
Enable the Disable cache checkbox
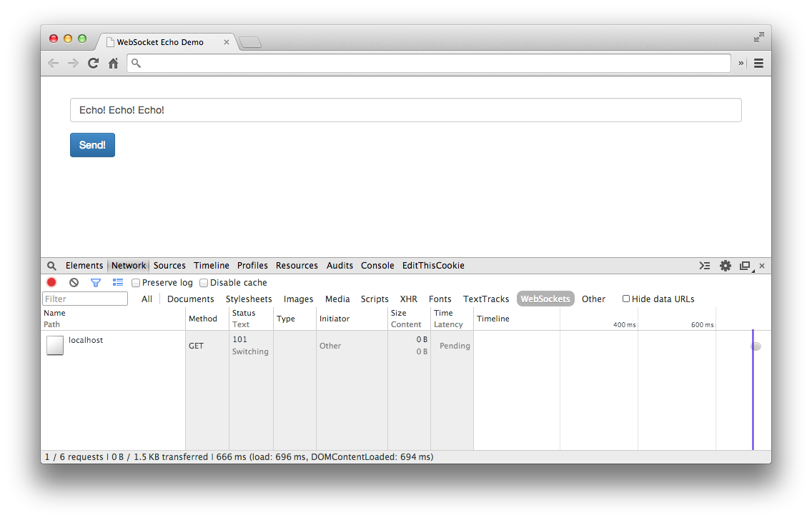point(204,283)
